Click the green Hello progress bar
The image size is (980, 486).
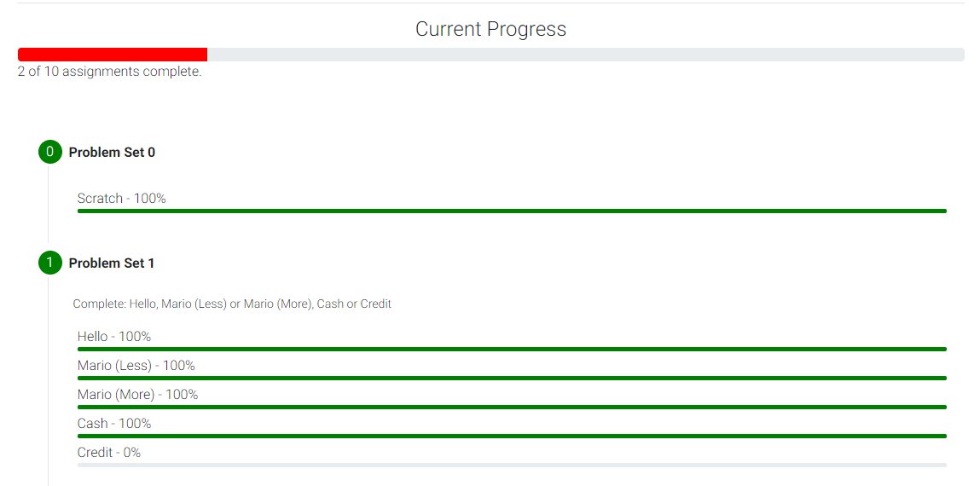[x=512, y=349]
